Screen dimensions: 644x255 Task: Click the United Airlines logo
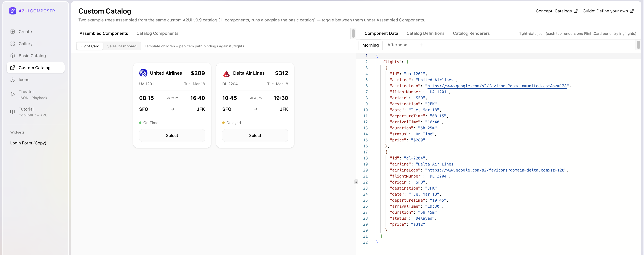[143, 73]
